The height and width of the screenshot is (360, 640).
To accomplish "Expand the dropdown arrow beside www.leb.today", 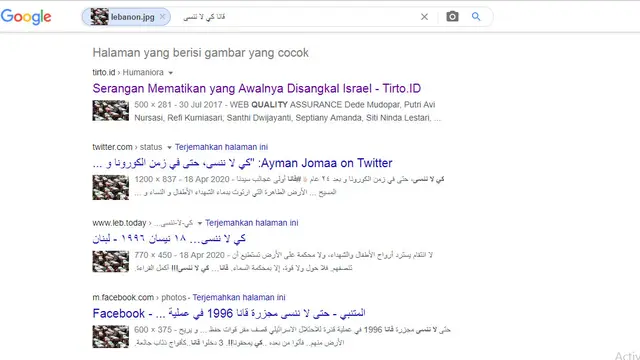I will (x=200, y=223).
